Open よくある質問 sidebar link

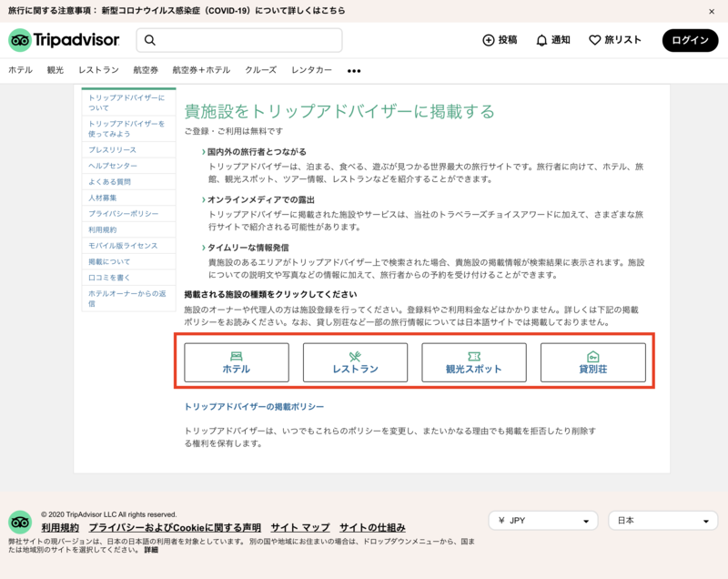click(x=109, y=182)
